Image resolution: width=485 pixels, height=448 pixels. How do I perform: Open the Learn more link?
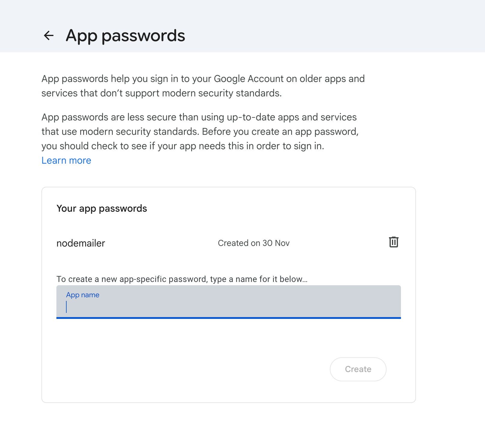point(66,160)
